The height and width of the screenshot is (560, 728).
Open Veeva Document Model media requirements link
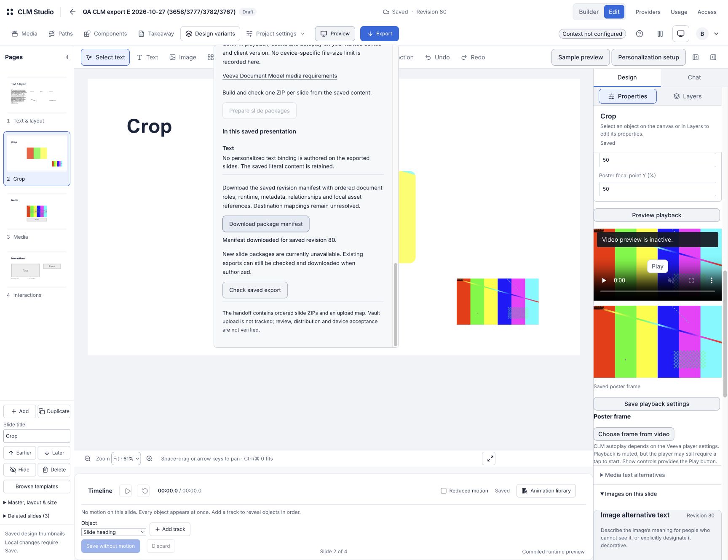(x=280, y=76)
